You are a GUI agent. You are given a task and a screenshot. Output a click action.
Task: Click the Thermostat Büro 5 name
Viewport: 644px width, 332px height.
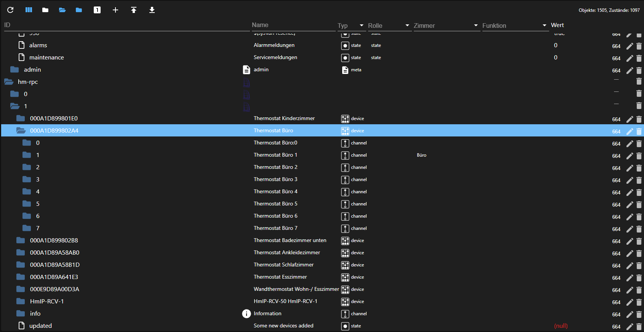276,204
